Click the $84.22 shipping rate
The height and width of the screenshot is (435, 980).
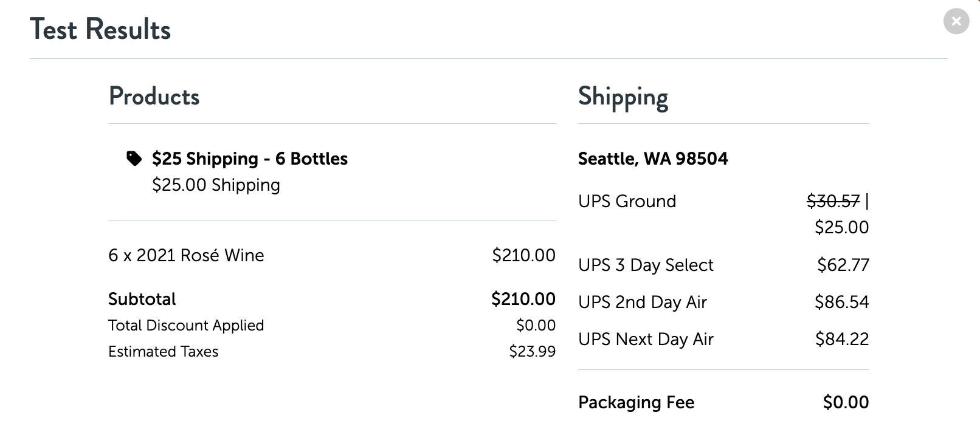tap(841, 339)
